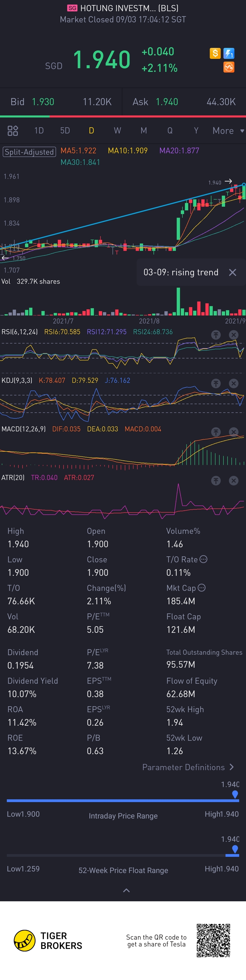Collapse the details with up chevron
Screen dimensions: 246x980
point(126,891)
